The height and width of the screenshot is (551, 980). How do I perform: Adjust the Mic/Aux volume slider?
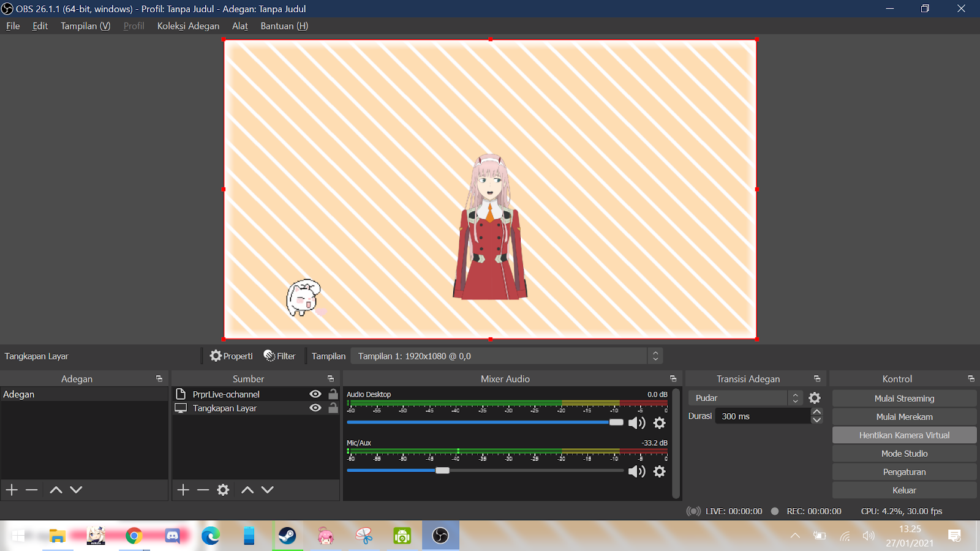(442, 471)
